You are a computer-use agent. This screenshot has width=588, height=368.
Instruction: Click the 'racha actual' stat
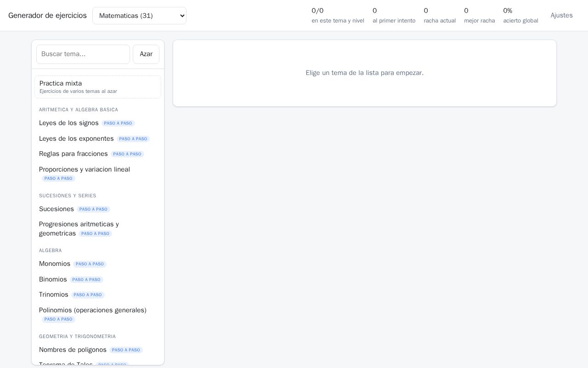[440, 16]
